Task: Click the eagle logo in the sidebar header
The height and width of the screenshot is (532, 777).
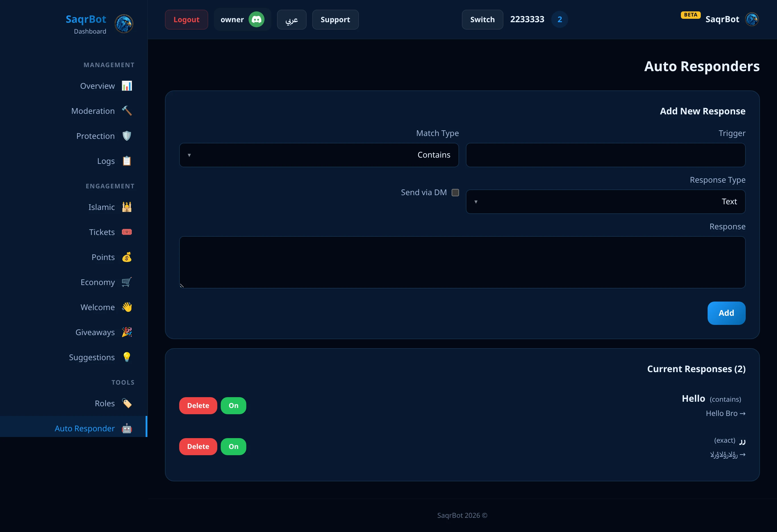Action: click(124, 24)
